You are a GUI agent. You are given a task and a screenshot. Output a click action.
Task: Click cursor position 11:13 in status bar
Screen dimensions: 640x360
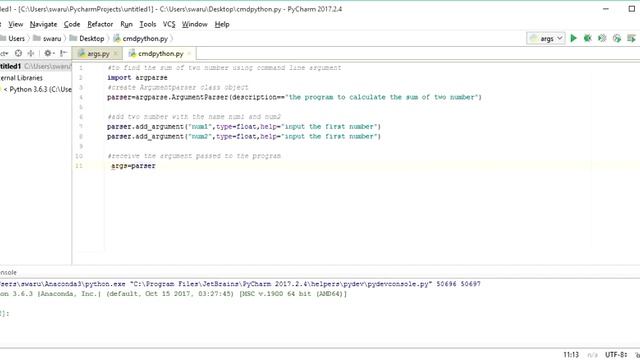(x=571, y=355)
